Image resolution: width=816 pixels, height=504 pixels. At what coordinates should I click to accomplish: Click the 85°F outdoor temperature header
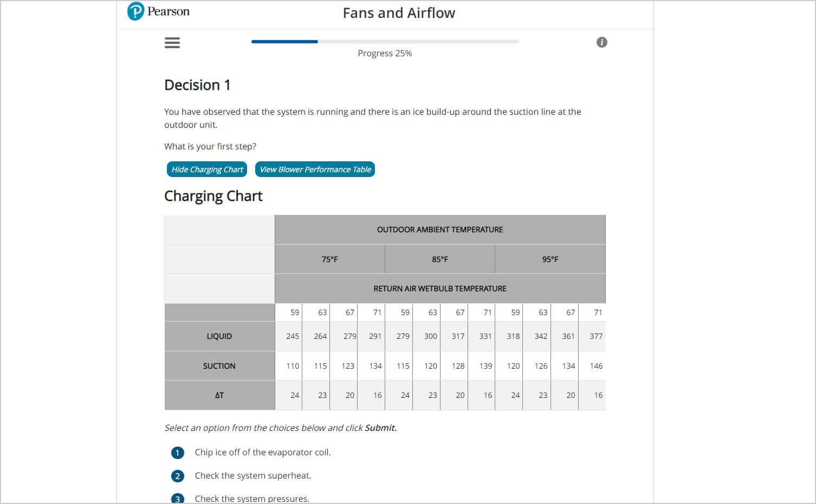pos(440,259)
